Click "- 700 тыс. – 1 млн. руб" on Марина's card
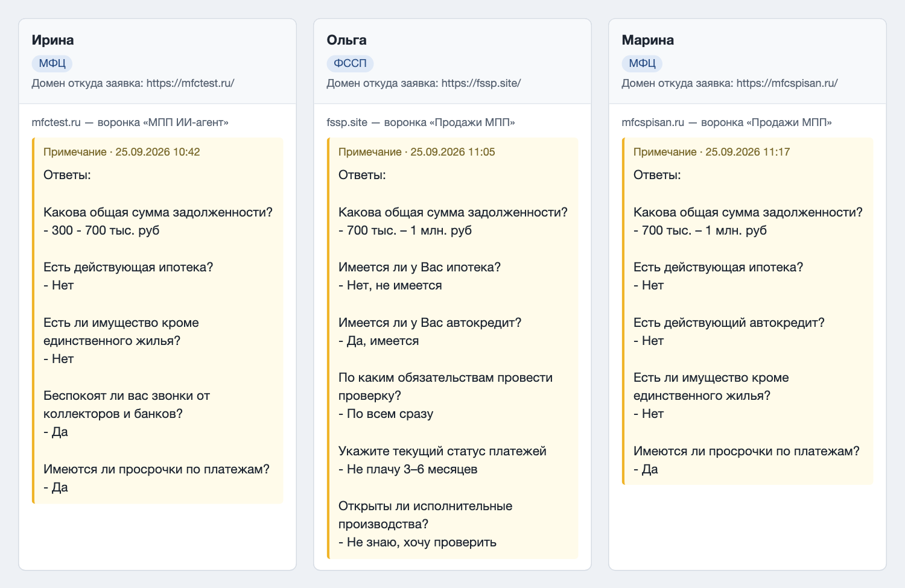Viewport: 905px width, 588px height. click(x=700, y=230)
